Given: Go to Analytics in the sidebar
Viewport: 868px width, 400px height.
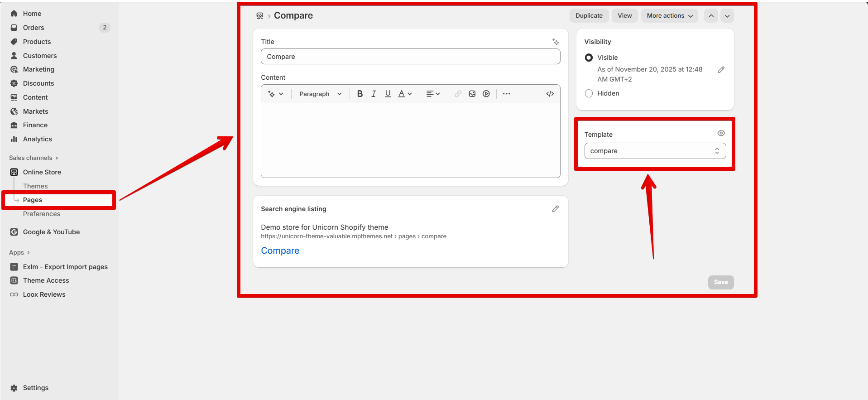Looking at the screenshot, I should point(37,139).
